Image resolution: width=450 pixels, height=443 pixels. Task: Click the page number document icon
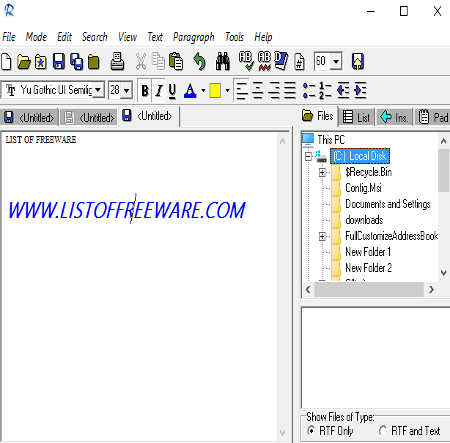coord(299,62)
